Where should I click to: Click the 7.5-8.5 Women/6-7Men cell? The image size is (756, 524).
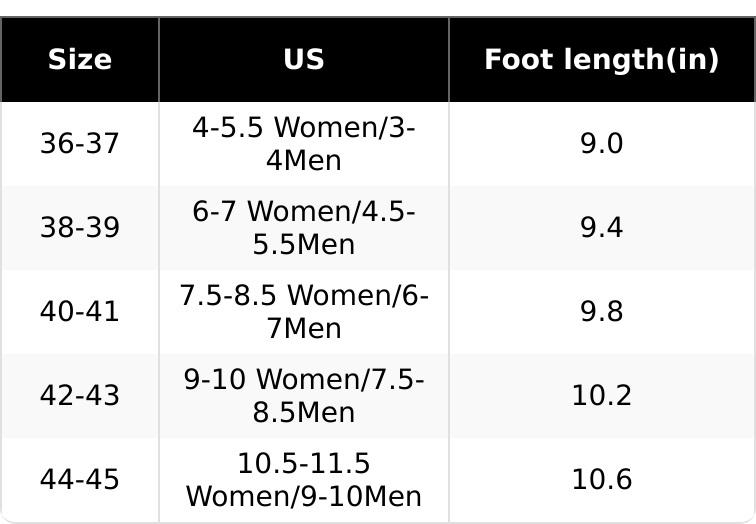[x=304, y=312]
